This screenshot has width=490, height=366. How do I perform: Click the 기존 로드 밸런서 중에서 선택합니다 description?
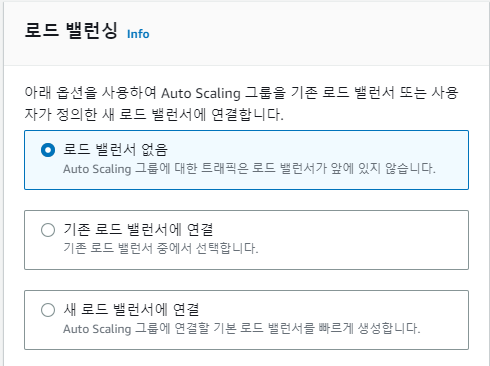(x=161, y=248)
